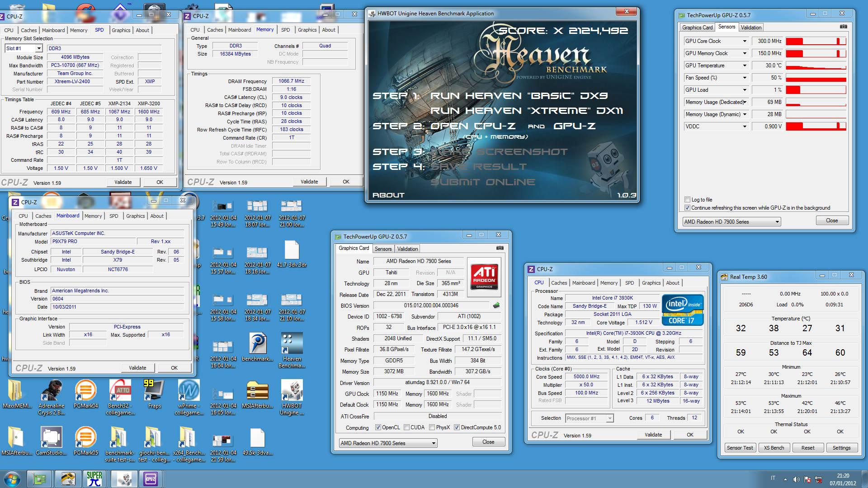Image resolution: width=868 pixels, height=488 pixels.
Task: Open CamStudio desktop icon
Action: click(x=51, y=440)
